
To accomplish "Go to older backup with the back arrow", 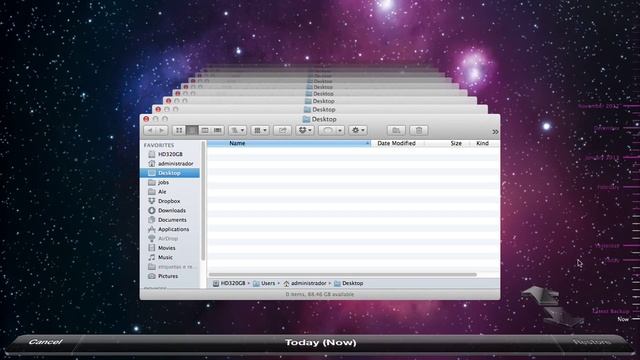I will tap(539, 296).
